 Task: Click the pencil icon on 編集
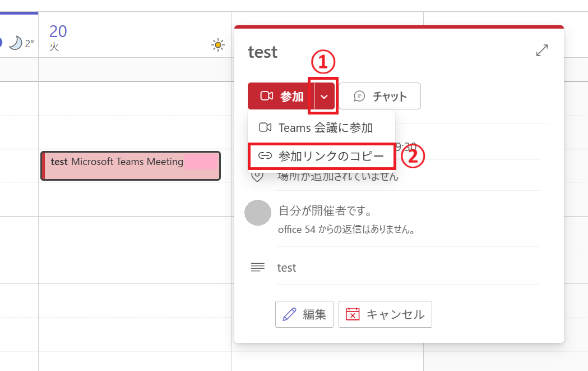click(x=290, y=314)
